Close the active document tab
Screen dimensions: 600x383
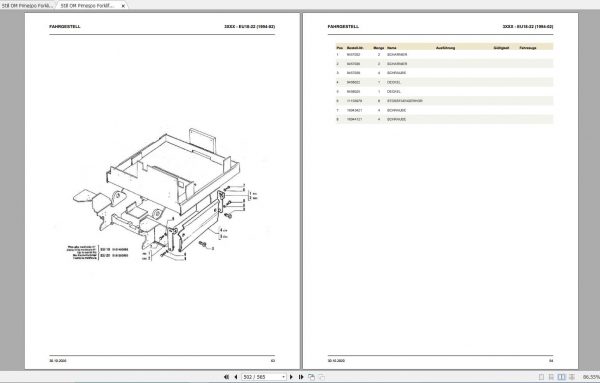pyautogui.click(x=123, y=6)
